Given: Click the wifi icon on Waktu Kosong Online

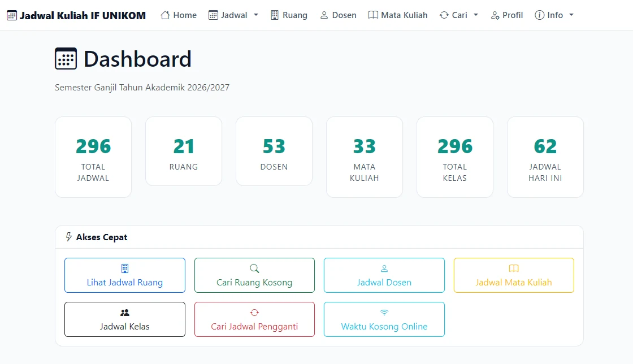Looking at the screenshot, I should (384, 313).
